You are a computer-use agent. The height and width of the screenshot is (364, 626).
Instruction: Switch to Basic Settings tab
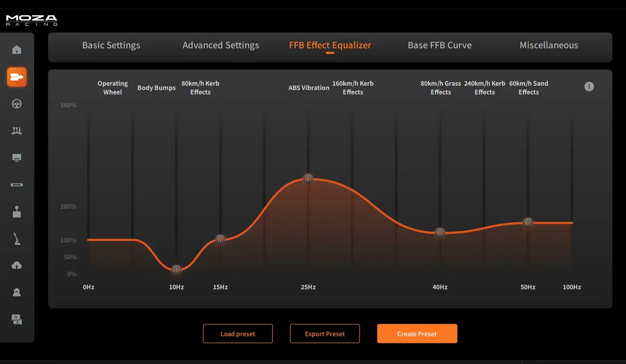[x=111, y=46]
